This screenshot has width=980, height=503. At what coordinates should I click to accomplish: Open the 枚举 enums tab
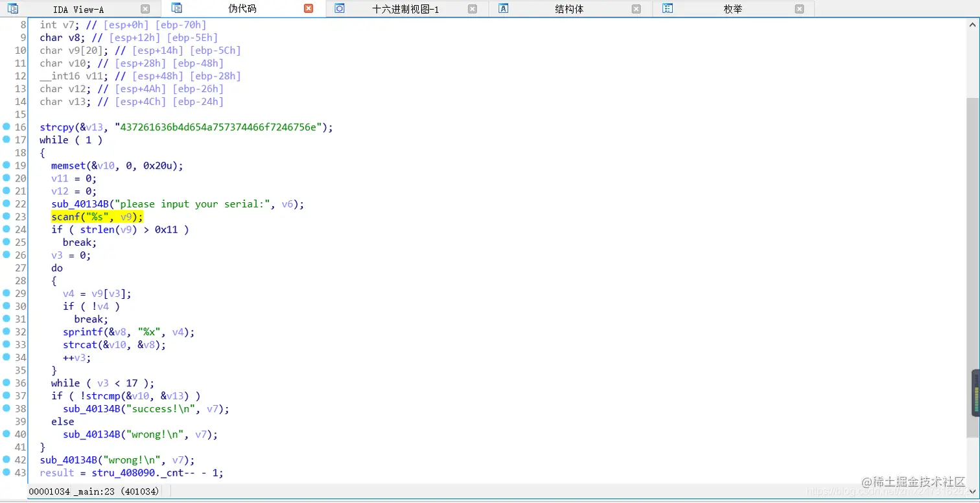[x=733, y=9]
